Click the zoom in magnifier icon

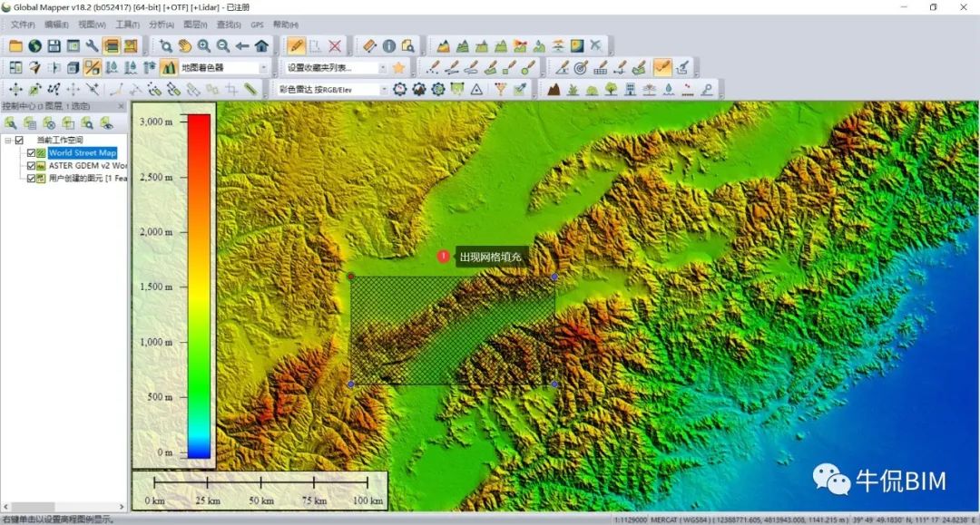coord(204,45)
